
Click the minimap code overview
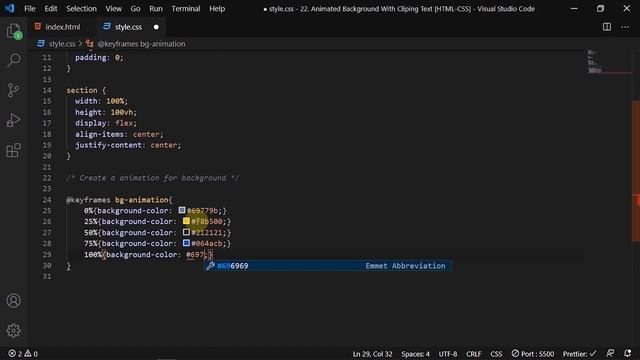click(608, 62)
